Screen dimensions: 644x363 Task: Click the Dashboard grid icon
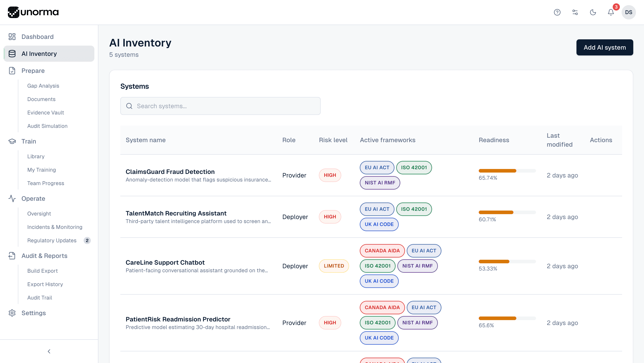coord(12,37)
